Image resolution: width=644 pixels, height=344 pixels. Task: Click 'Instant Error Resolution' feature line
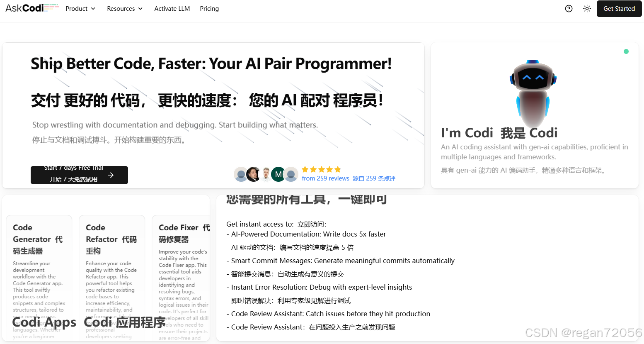319,287
